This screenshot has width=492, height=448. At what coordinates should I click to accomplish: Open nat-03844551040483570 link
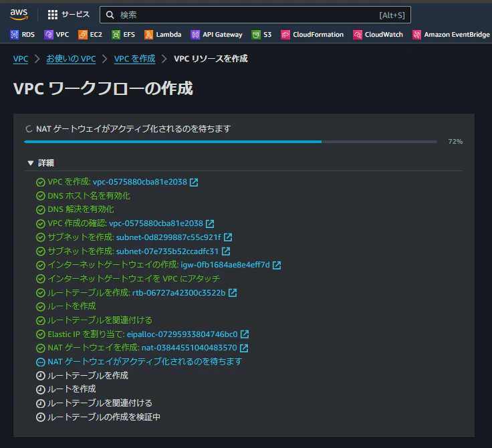pyautogui.click(x=189, y=348)
